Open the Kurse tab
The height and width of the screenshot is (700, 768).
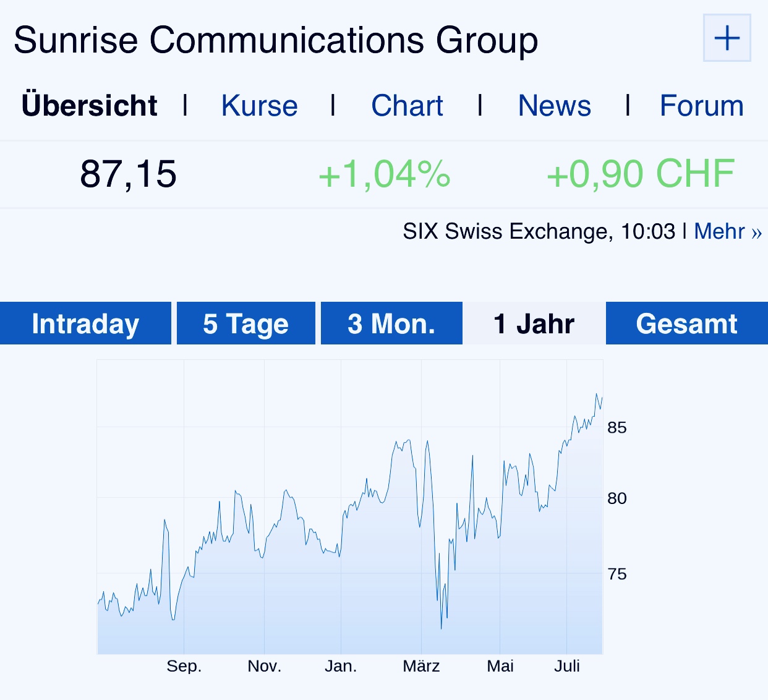coord(260,106)
